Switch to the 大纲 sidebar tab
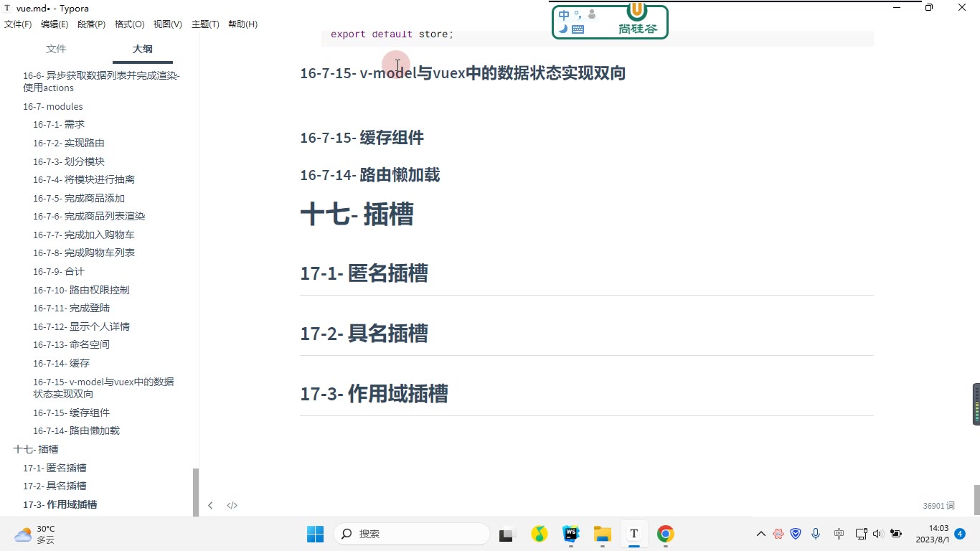The width and height of the screenshot is (980, 551). tap(142, 49)
